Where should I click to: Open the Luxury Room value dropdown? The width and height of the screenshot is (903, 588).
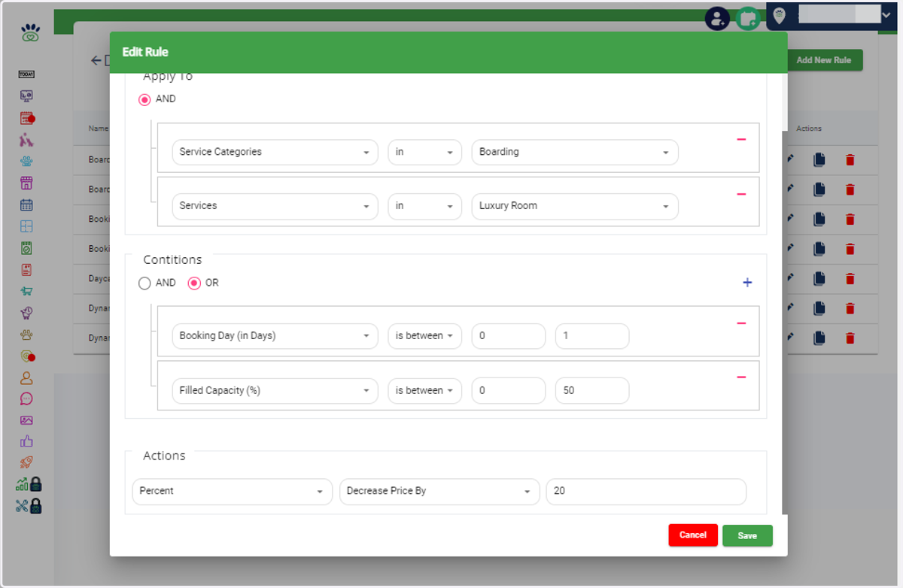point(575,206)
